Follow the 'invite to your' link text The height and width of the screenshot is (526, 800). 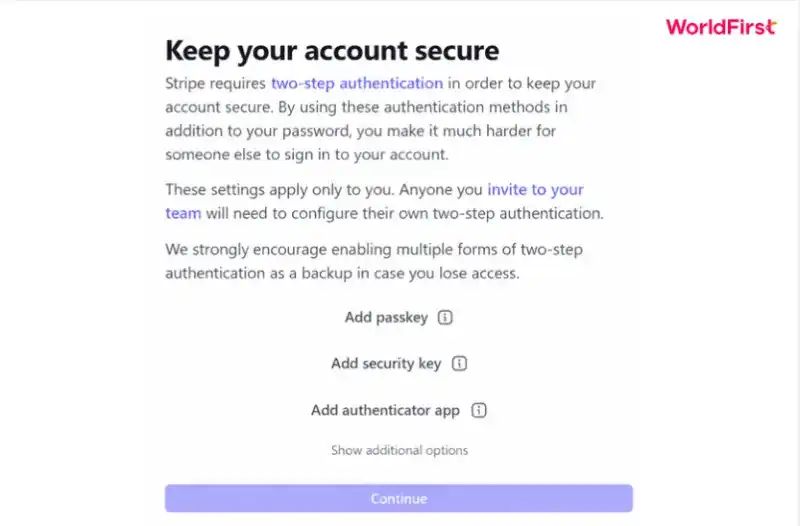536,189
